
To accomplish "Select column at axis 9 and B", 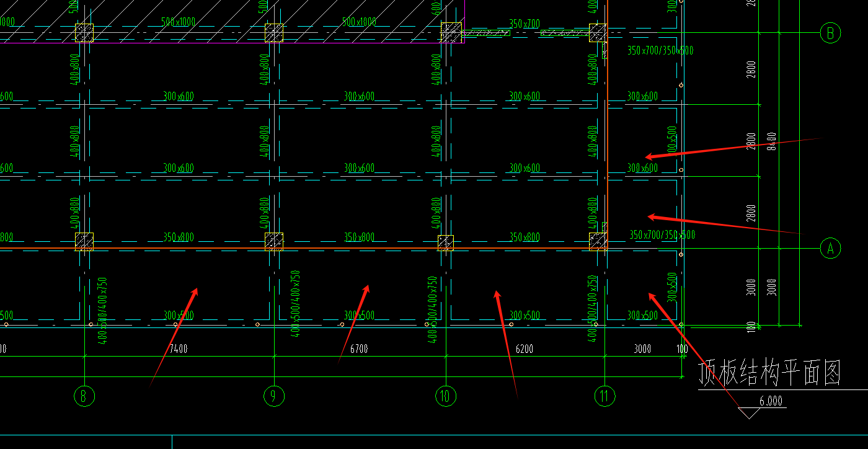I will (274, 33).
